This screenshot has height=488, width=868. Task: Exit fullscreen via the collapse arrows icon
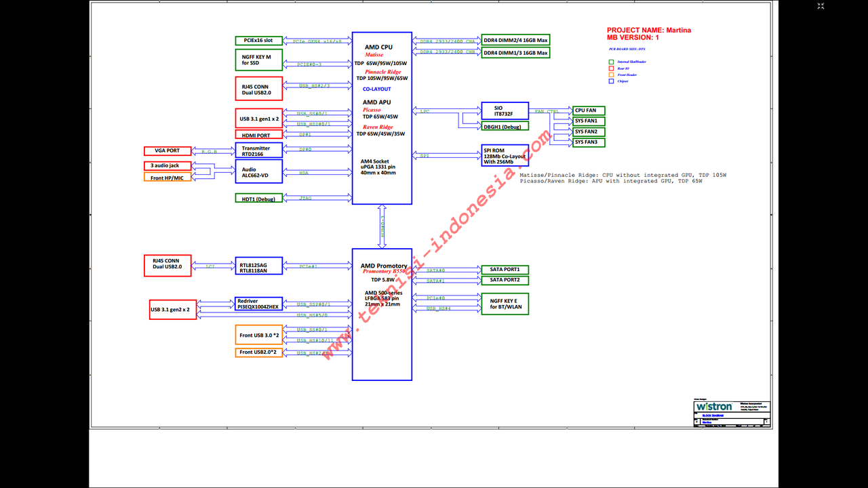pos(821,6)
